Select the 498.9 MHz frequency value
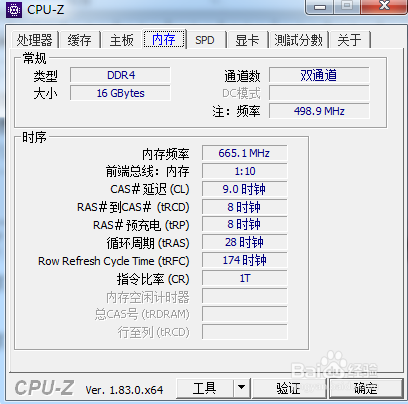The image size is (408, 404). click(x=319, y=111)
